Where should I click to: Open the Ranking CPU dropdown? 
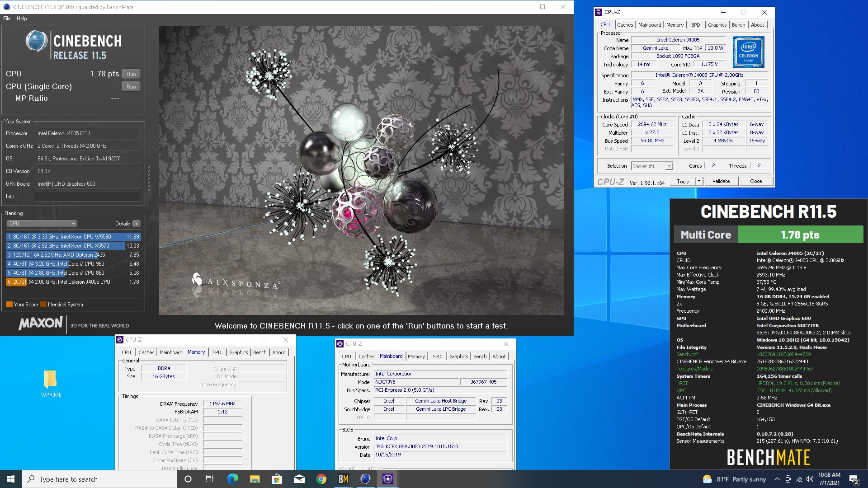point(42,224)
